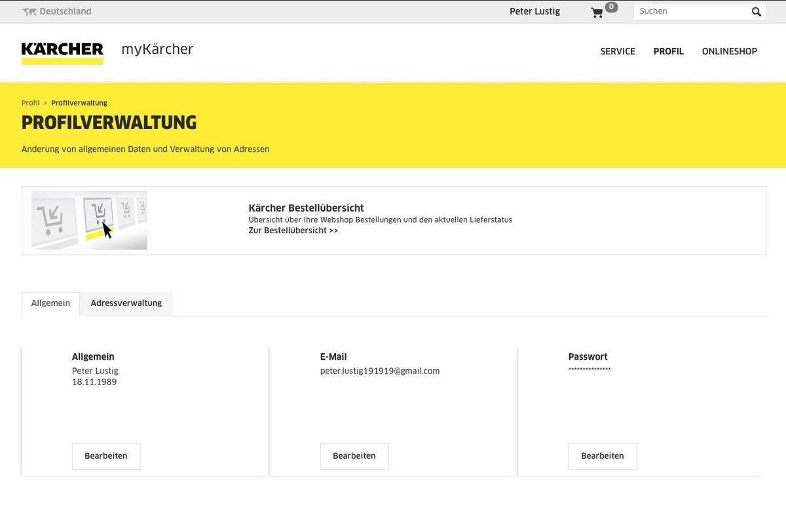
Task: Click the Kärcher logo
Action: tap(62, 53)
